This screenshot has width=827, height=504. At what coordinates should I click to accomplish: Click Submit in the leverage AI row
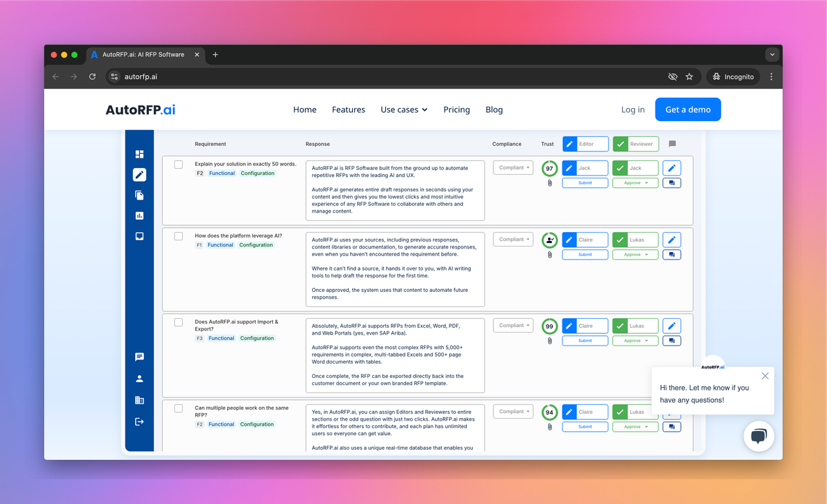click(585, 255)
